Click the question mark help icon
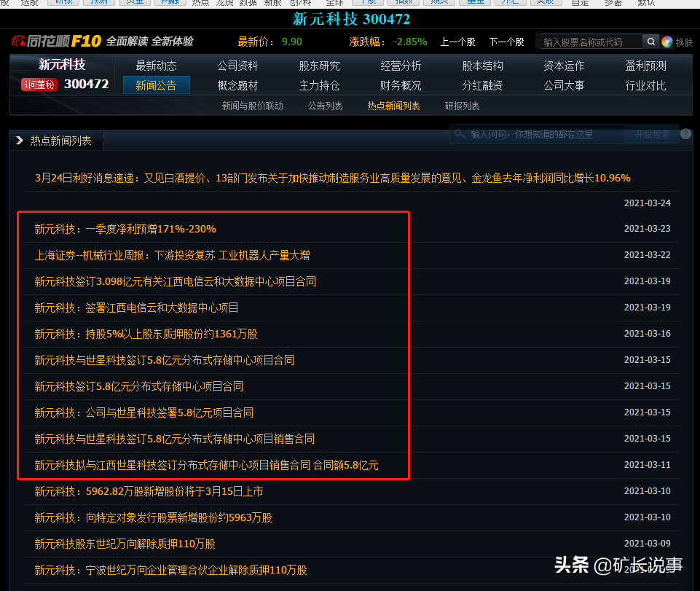700x591 pixels. pos(686,133)
